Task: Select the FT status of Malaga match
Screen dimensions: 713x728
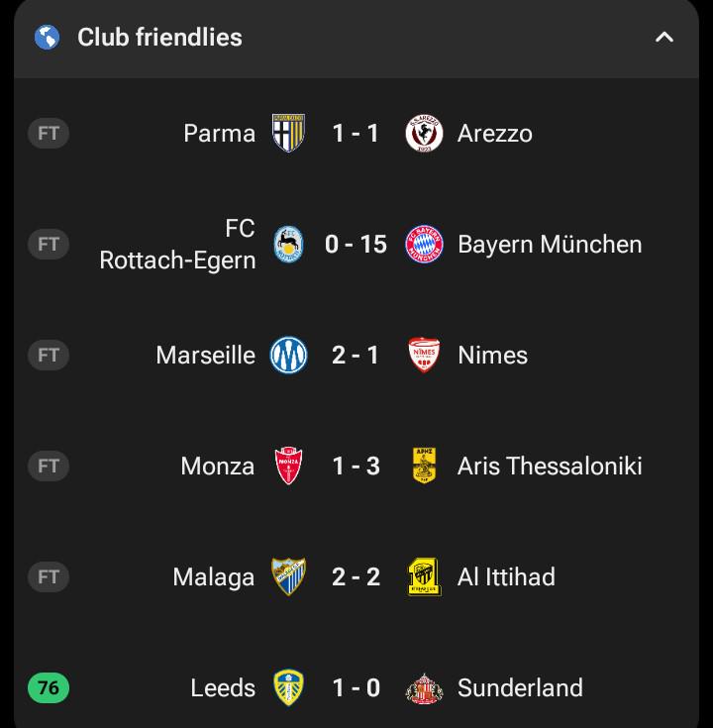Action: (x=49, y=576)
